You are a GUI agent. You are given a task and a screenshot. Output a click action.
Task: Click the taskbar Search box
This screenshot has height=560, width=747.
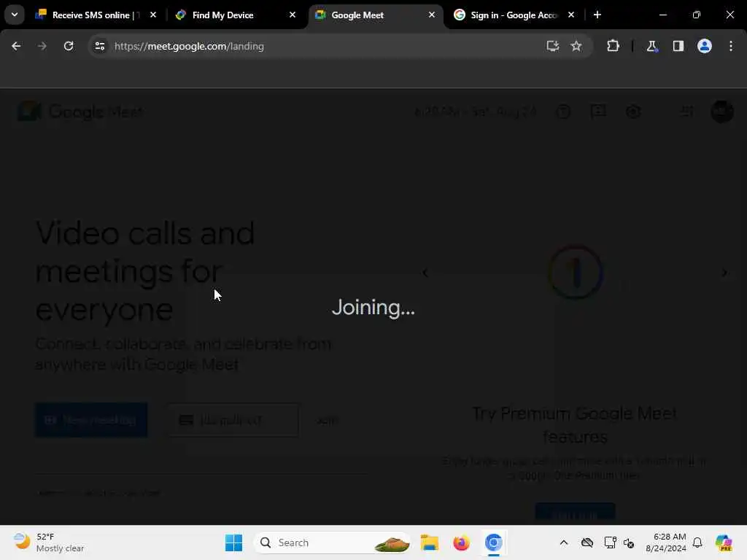(333, 542)
